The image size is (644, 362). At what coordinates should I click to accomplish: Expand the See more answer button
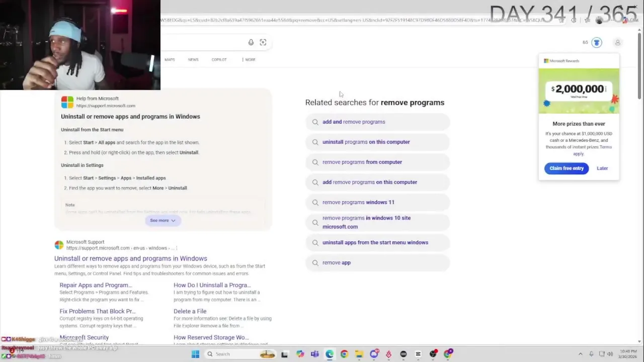tap(163, 220)
